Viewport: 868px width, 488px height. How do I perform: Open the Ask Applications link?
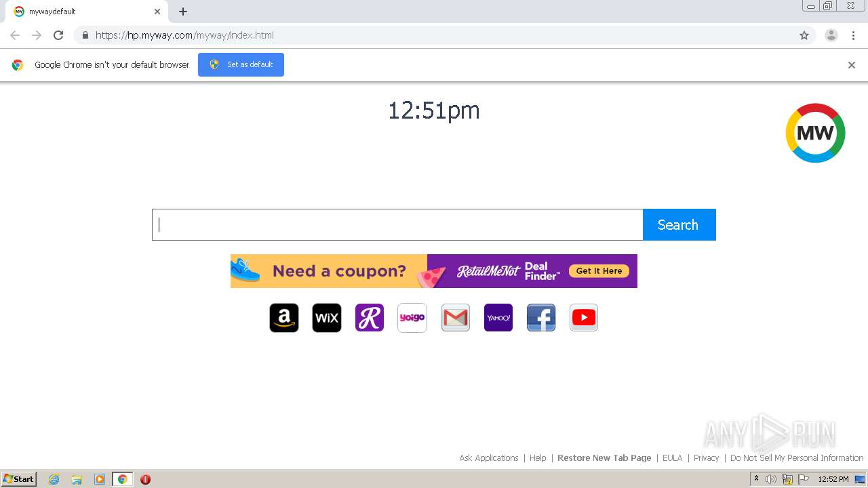point(489,458)
